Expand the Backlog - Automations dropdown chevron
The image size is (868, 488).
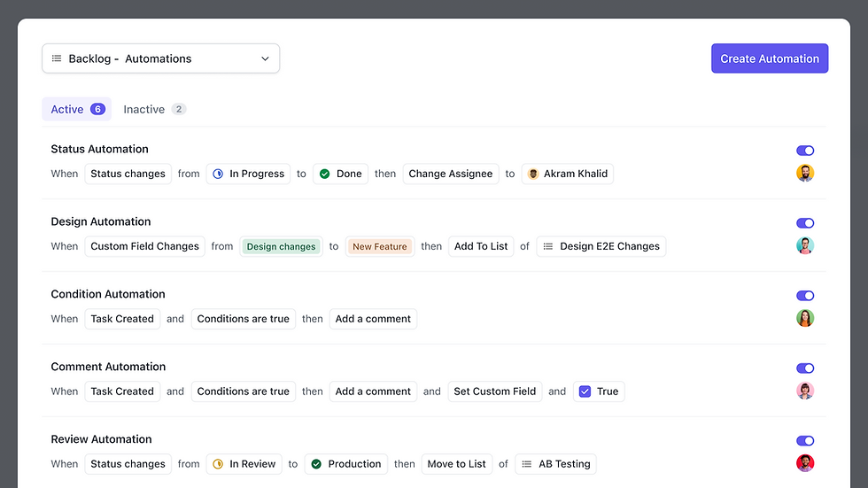pos(265,58)
